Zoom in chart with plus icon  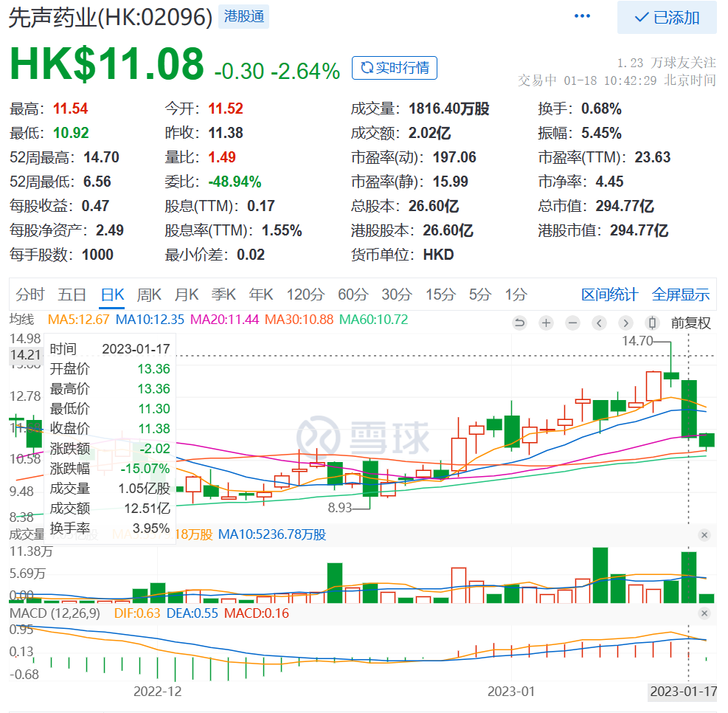pyautogui.click(x=546, y=323)
